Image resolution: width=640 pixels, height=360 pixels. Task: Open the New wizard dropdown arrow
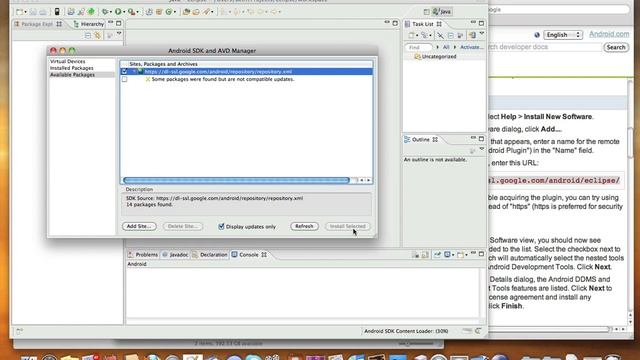[x=25, y=12]
